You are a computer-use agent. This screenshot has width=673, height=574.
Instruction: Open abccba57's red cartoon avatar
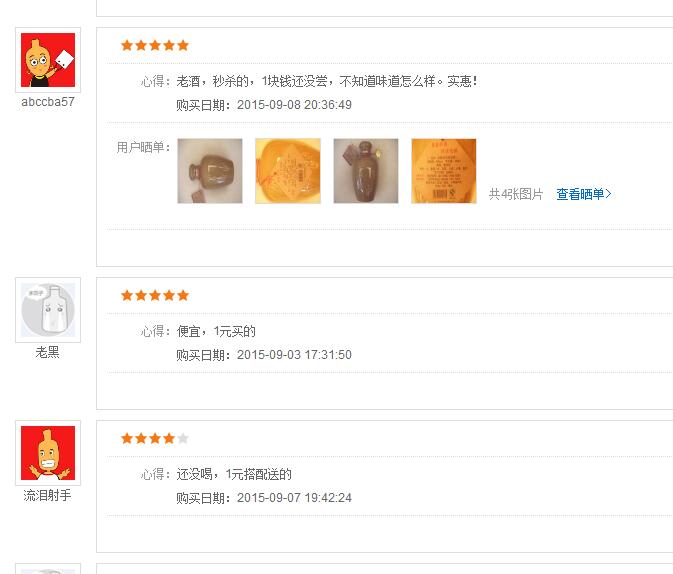pyautogui.click(x=48, y=60)
